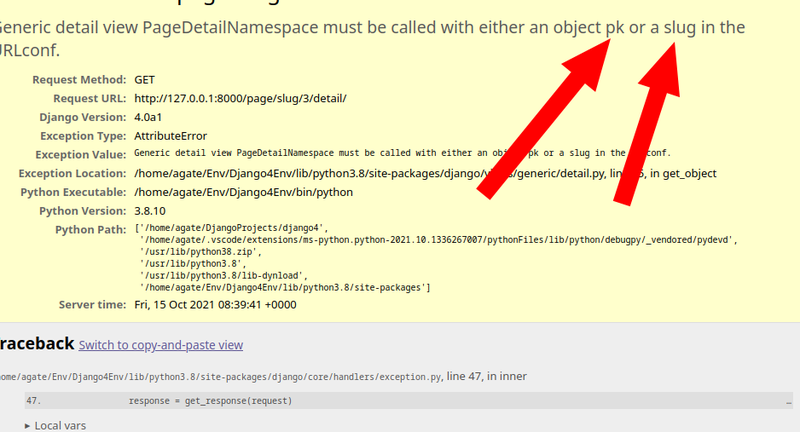The width and height of the screenshot is (800, 432).
Task: Click the exception.py file path in the traceback
Action: tap(220, 377)
